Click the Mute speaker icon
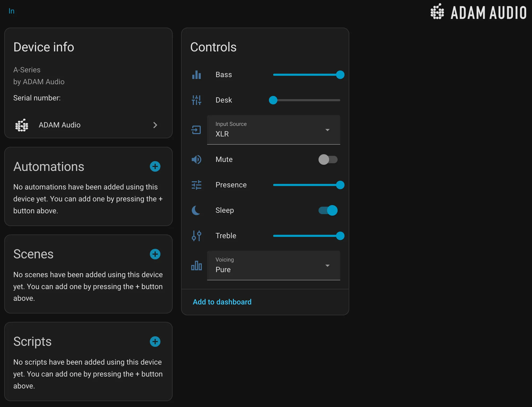 (x=196, y=160)
